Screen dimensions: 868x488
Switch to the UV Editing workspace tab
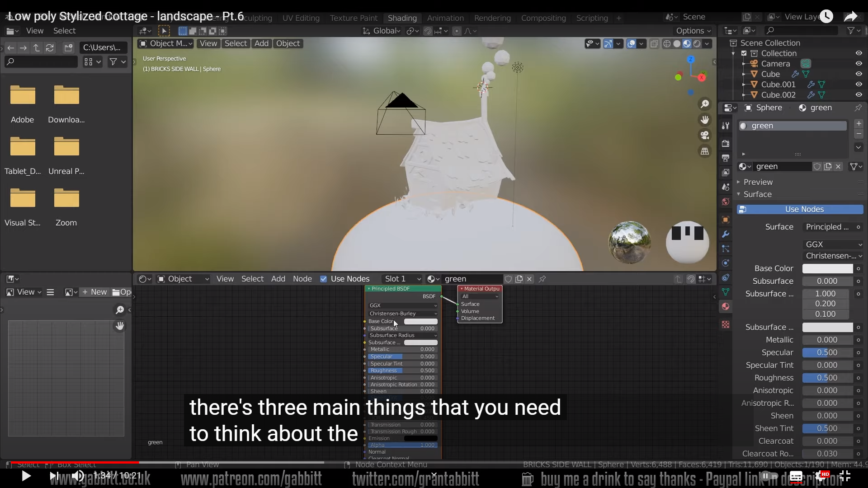point(301,18)
